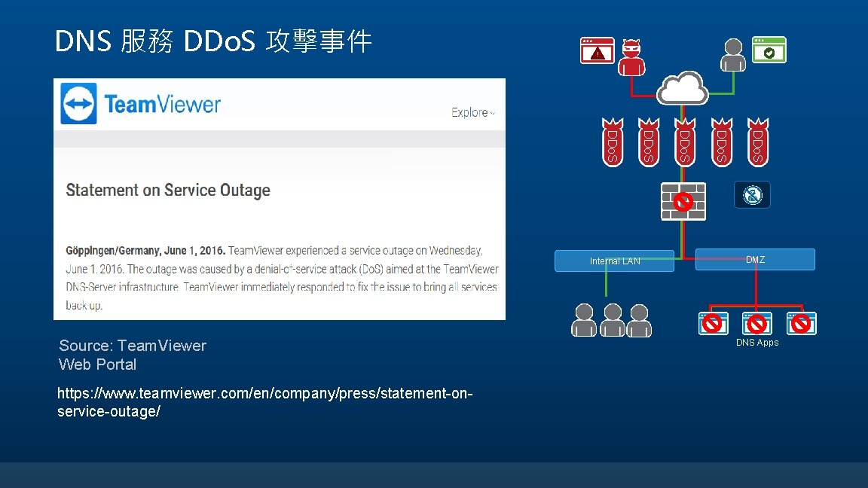The height and width of the screenshot is (488, 868).
Task: Click the Statement on Service Outage heading
Action: (x=168, y=190)
